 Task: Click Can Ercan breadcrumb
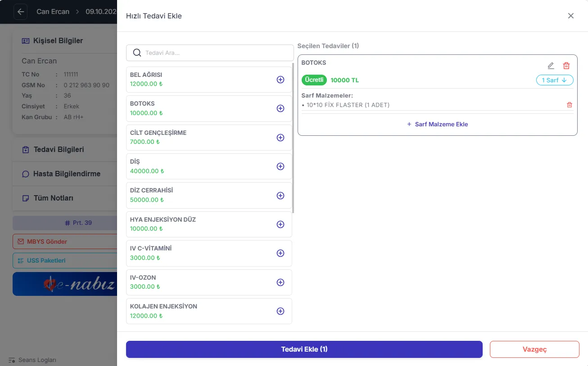53,12
